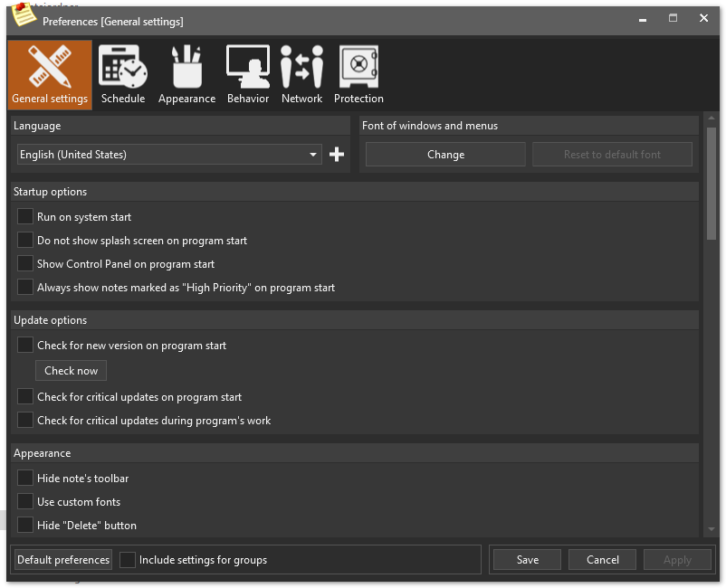Click the scrollbar up arrow

712,119
